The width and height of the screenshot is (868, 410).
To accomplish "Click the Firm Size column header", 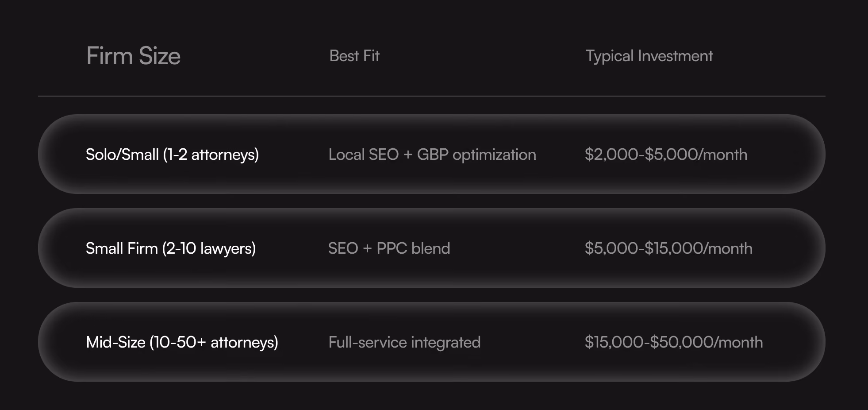I will pyautogui.click(x=133, y=56).
